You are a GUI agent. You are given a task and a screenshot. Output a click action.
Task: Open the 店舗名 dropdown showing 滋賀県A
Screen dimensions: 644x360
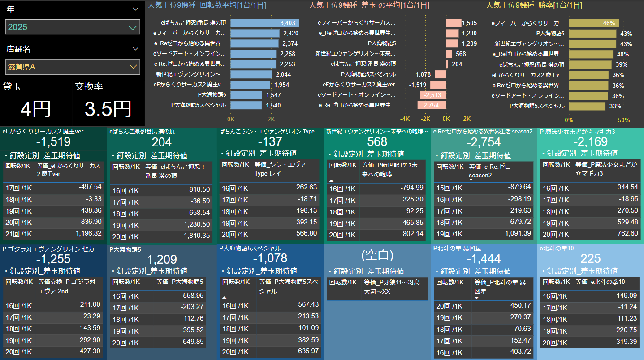[133, 67]
